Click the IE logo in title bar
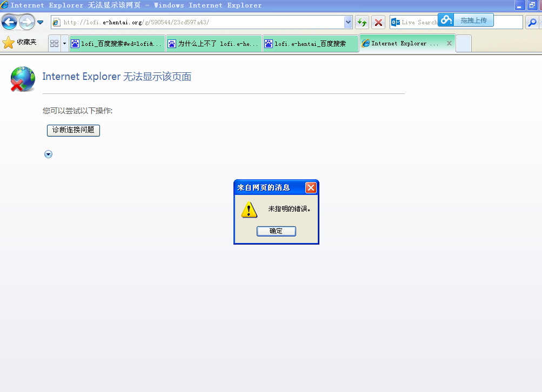 (x=4, y=5)
